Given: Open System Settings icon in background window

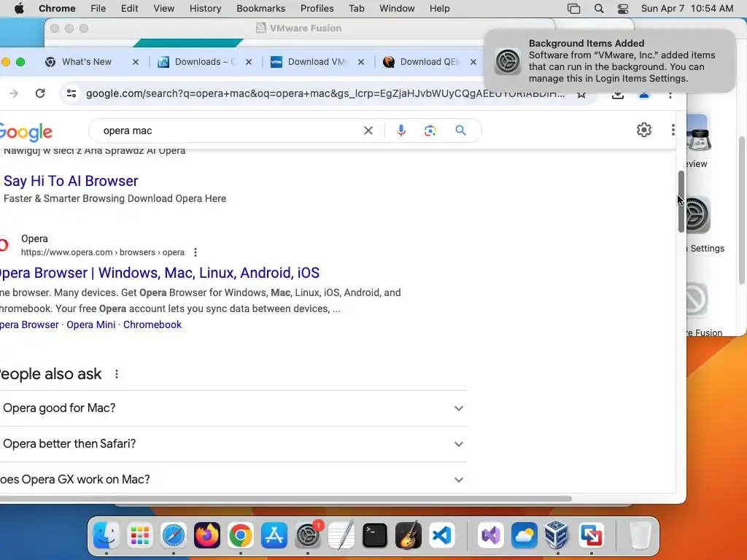Looking at the screenshot, I should click(697, 215).
